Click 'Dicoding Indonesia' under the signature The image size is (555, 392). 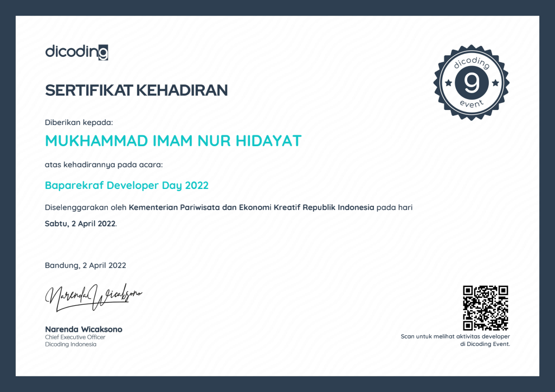pos(70,344)
